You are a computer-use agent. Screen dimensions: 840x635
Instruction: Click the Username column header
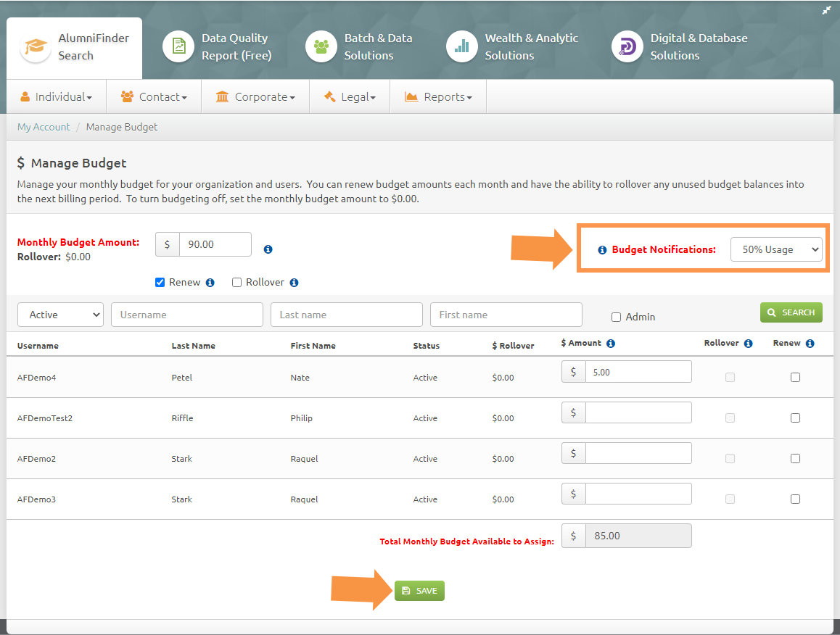pyautogui.click(x=38, y=346)
